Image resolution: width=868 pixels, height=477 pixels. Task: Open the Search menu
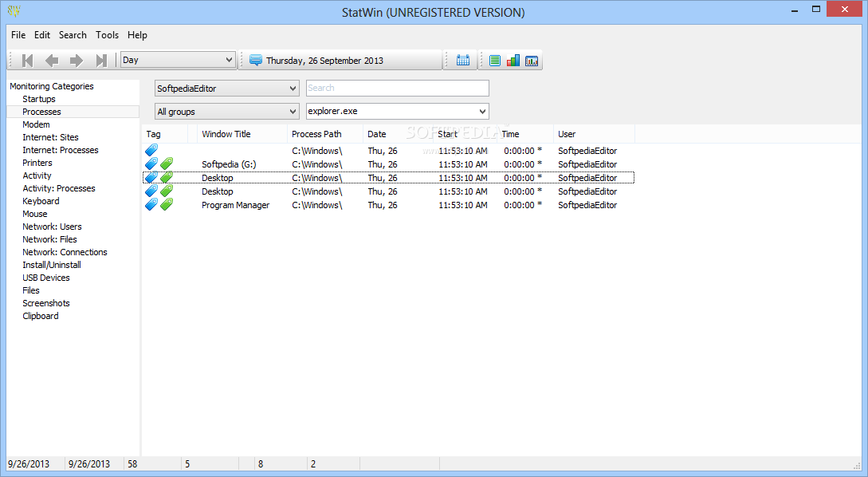pos(73,35)
